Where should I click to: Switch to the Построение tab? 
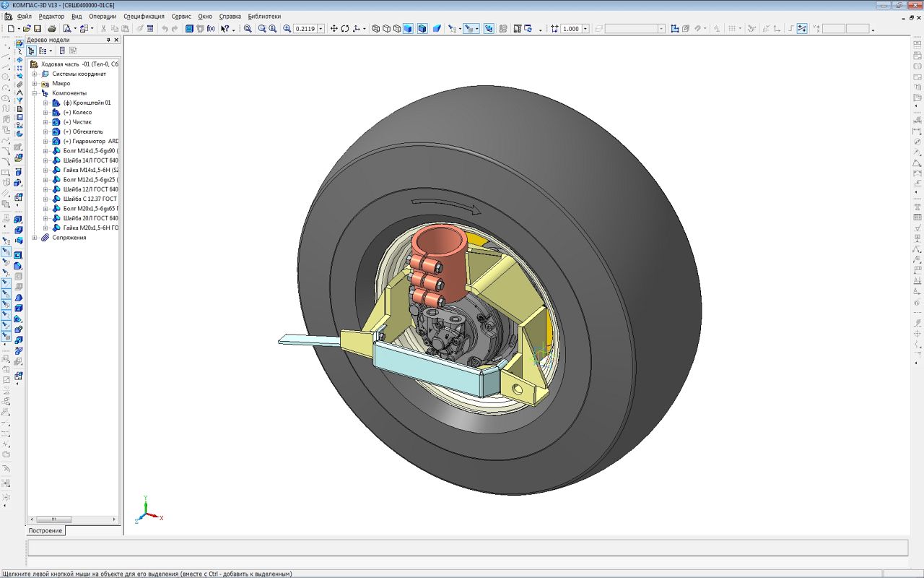click(45, 530)
